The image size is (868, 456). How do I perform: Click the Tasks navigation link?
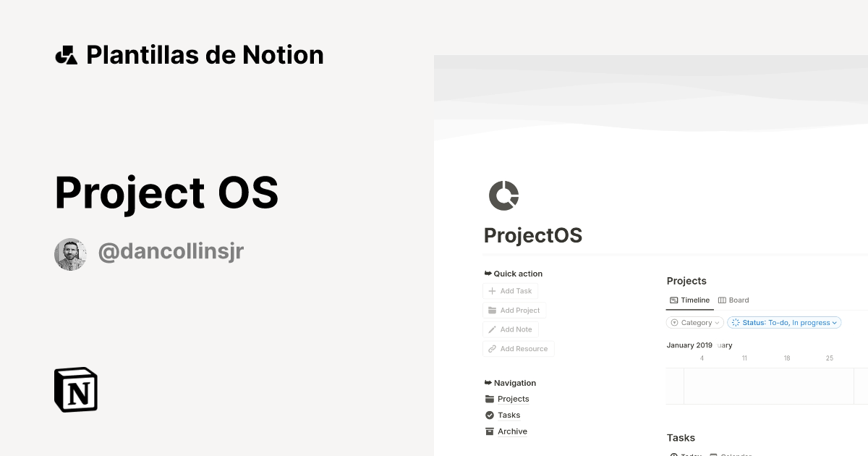point(508,415)
